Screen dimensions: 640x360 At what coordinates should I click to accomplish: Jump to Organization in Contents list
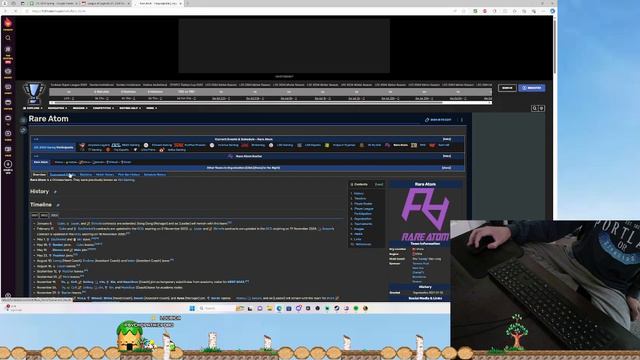pos(363,219)
